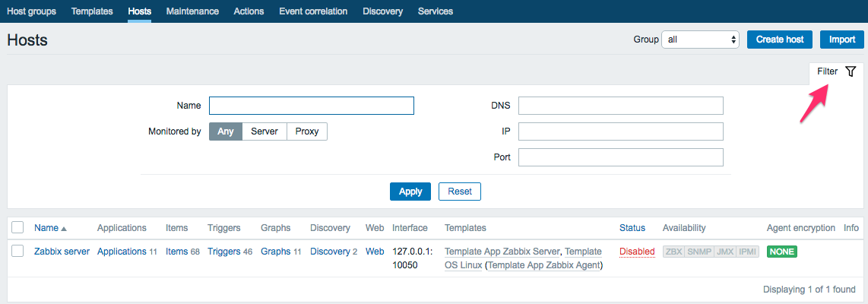
Task: Set Monitored by to Any
Action: click(226, 131)
